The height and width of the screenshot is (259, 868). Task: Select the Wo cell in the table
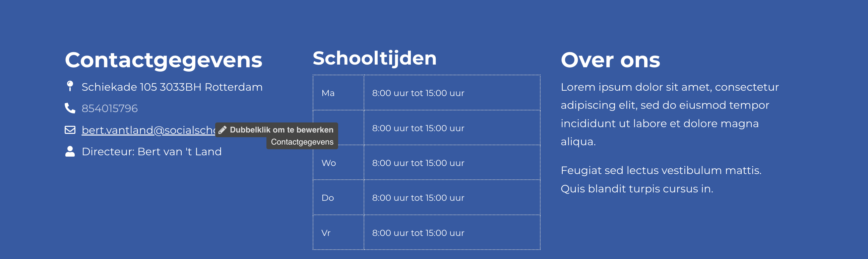point(328,163)
